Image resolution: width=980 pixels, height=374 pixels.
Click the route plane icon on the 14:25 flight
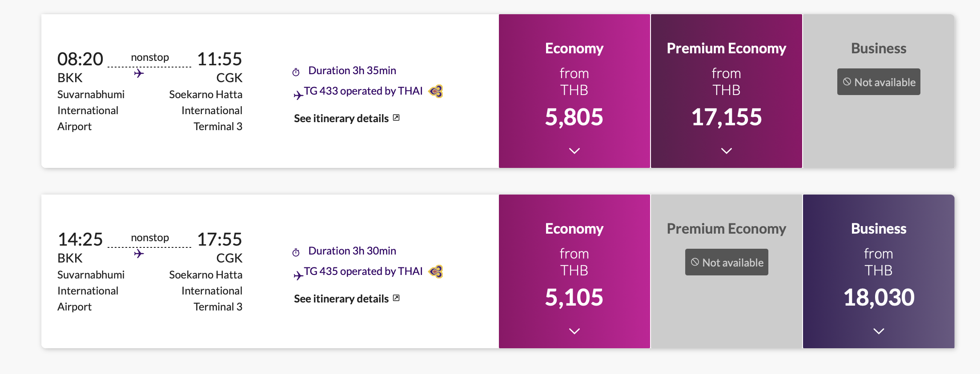tap(139, 254)
